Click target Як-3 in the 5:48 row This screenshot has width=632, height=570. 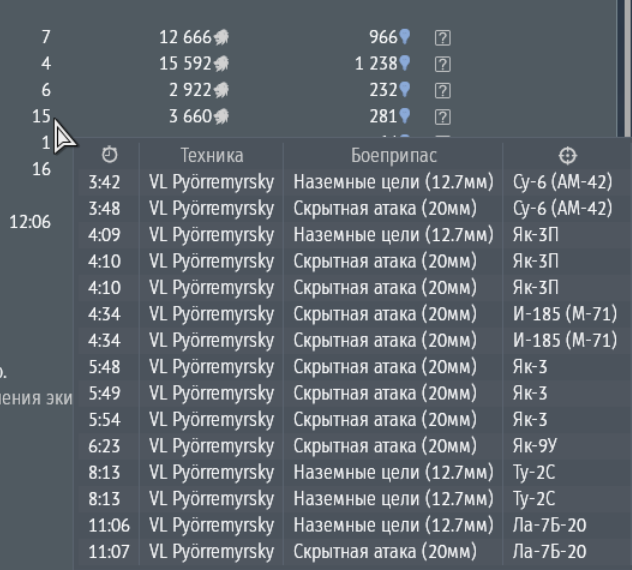coord(530,367)
